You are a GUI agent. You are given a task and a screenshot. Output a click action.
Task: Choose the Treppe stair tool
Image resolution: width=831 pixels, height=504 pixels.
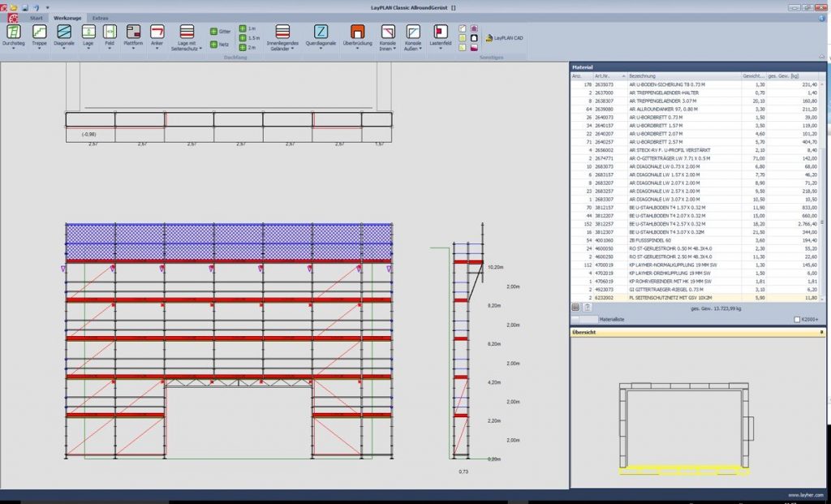pos(39,32)
